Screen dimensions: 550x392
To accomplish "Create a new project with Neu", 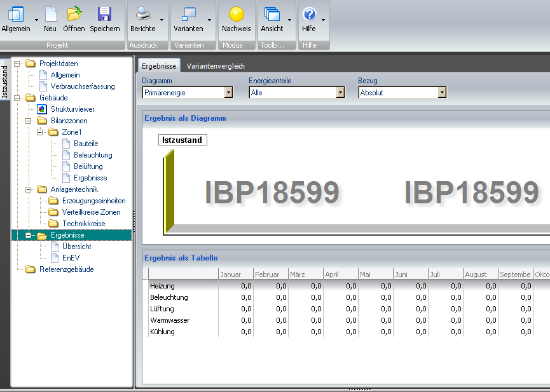I will pyautogui.click(x=50, y=15).
